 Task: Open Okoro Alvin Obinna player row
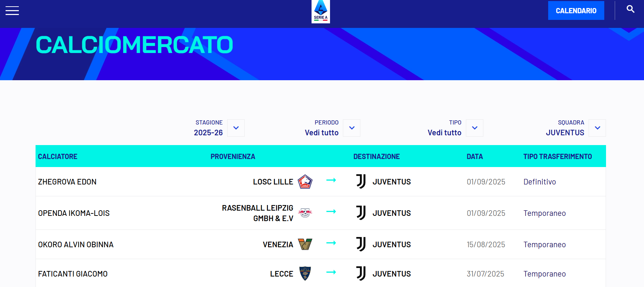pyautogui.click(x=321, y=244)
